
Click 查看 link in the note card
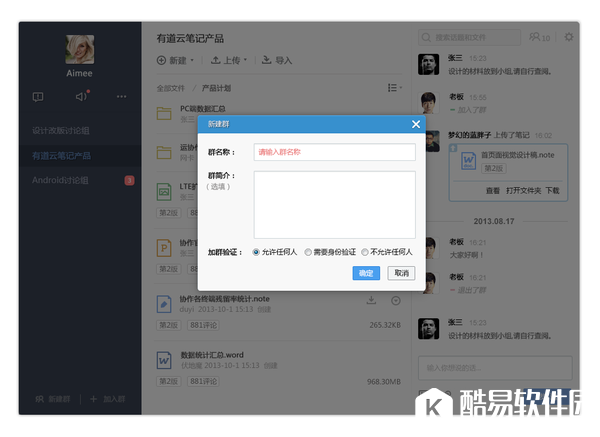[x=493, y=191]
